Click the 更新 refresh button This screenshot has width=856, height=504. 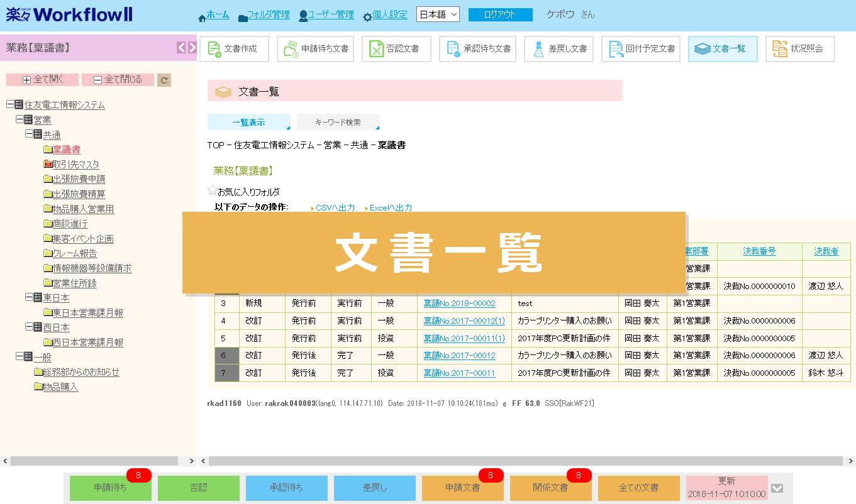pyautogui.click(x=727, y=488)
